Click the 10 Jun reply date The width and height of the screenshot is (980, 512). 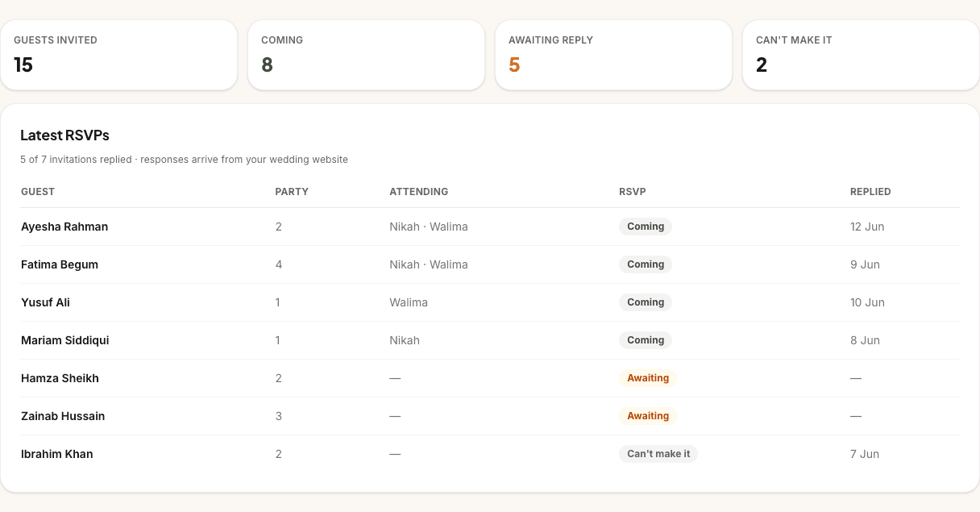[x=867, y=302]
